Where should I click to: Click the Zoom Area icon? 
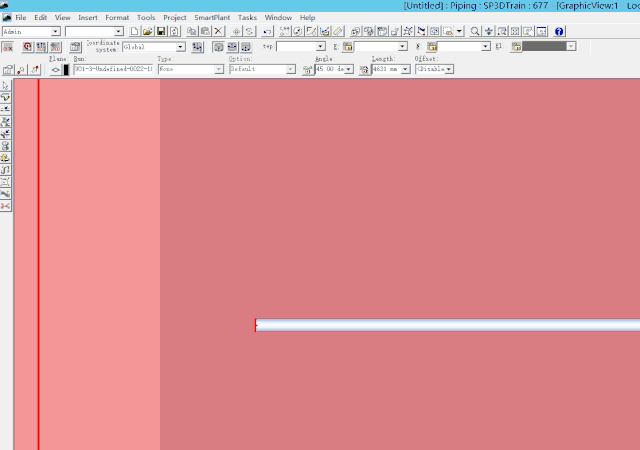click(502, 31)
